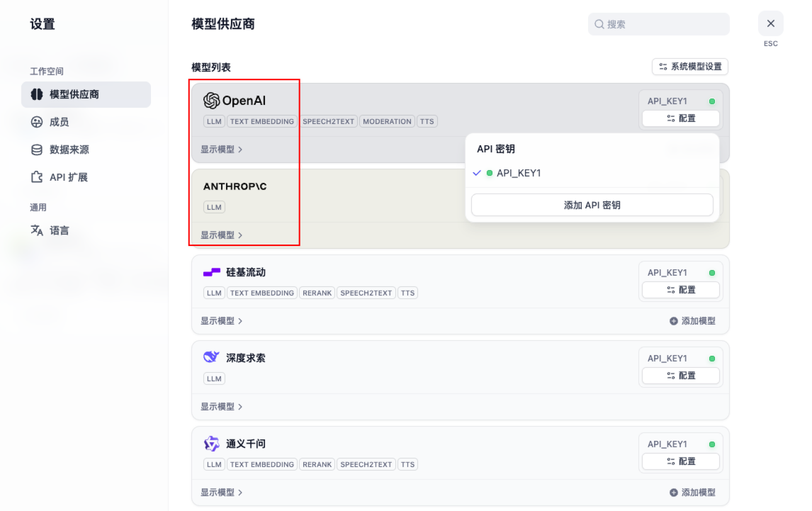Click the LLM tag on 深度求索
Viewport: 812px width, 511px height.
(x=214, y=379)
